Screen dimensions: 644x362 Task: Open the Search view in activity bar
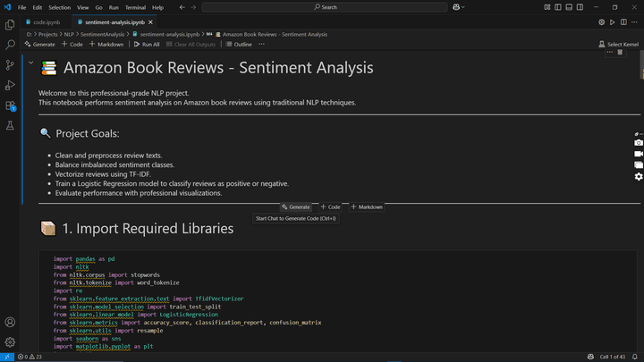pyautogui.click(x=10, y=43)
